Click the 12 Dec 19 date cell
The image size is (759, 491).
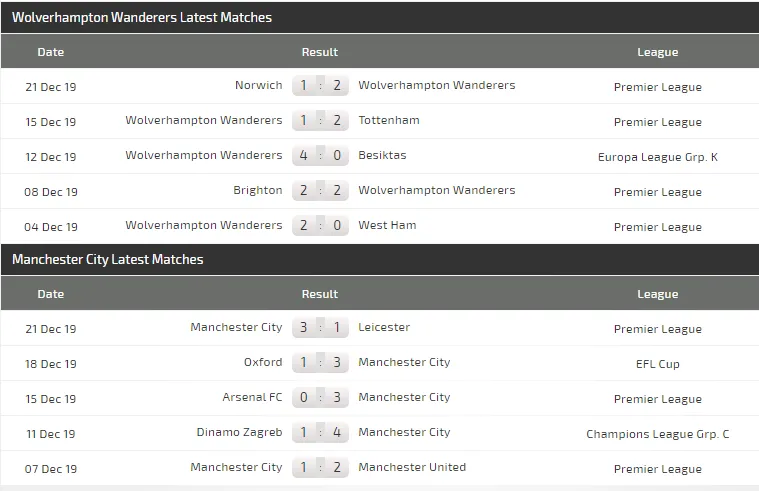[51, 157]
